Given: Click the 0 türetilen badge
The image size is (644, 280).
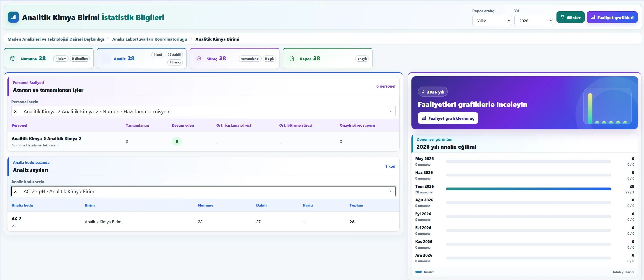Looking at the screenshot, I should (x=80, y=59).
